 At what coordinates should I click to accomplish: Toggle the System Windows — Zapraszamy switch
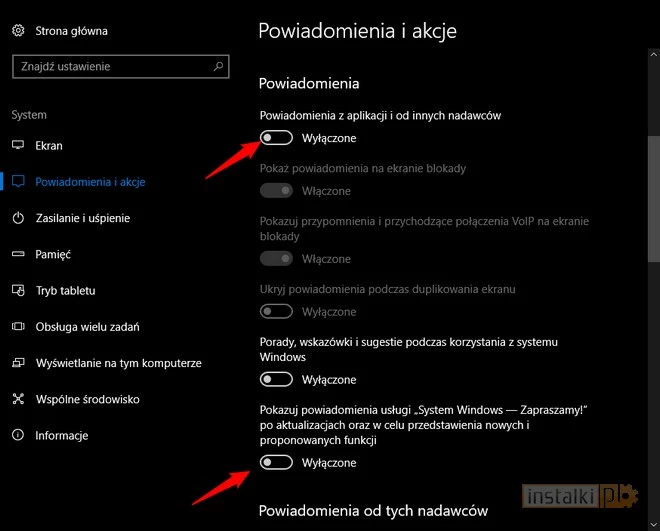point(276,463)
